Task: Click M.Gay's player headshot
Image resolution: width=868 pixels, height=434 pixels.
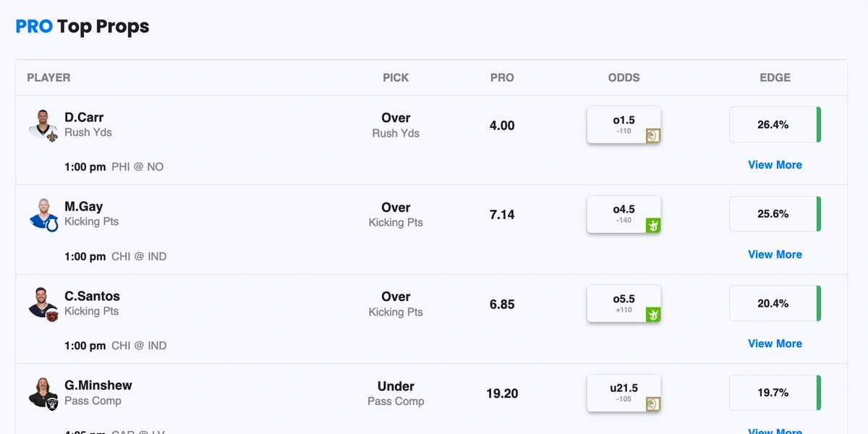Action: click(x=43, y=214)
